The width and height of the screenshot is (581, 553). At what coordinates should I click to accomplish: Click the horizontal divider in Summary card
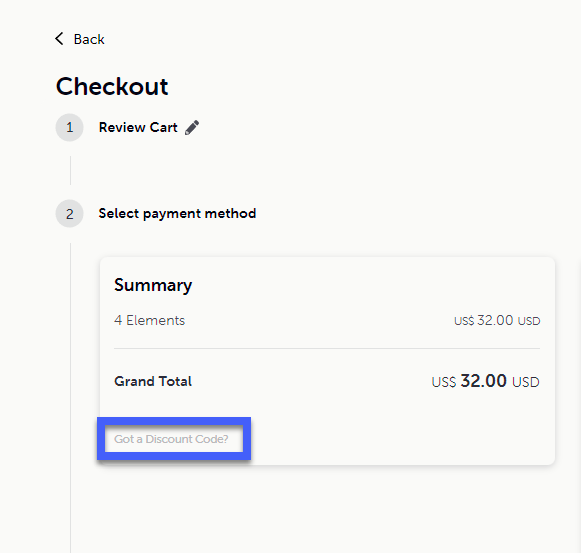coord(327,348)
